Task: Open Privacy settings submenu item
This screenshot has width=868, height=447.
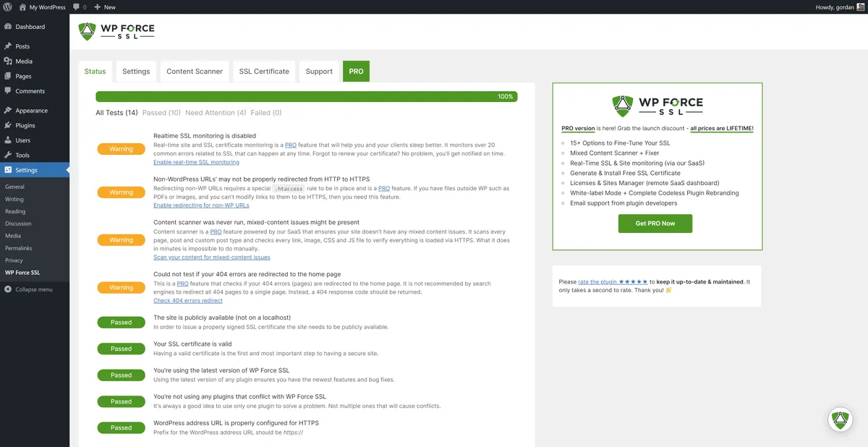Action: (x=14, y=260)
